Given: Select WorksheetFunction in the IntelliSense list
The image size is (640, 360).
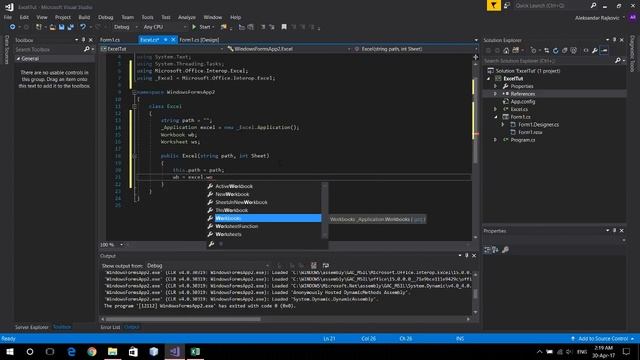Looking at the screenshot, I should pos(264,226).
